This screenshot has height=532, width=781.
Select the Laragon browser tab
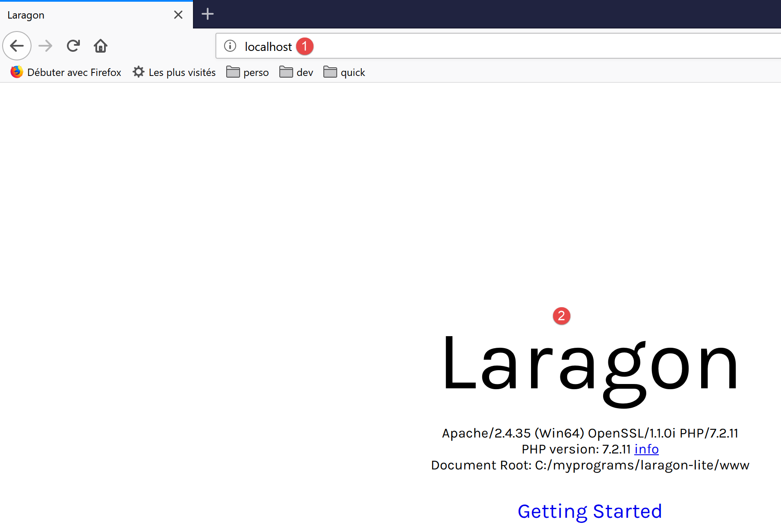(x=86, y=15)
